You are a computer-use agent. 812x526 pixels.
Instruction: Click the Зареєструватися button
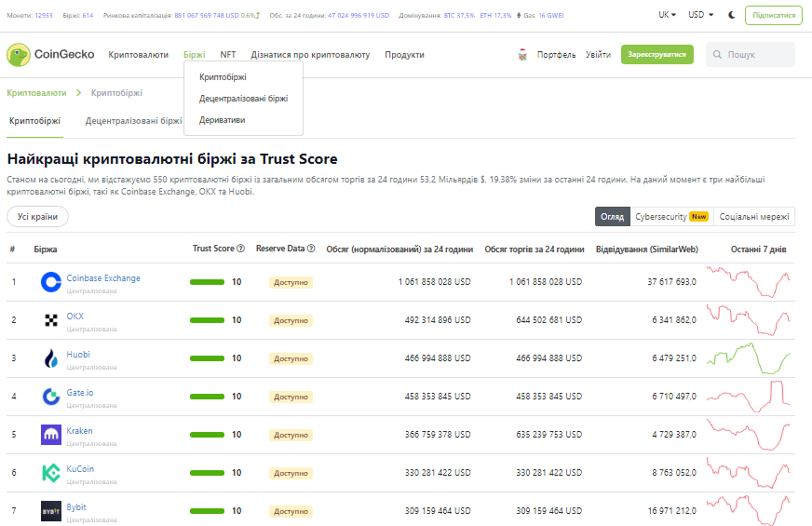657,54
